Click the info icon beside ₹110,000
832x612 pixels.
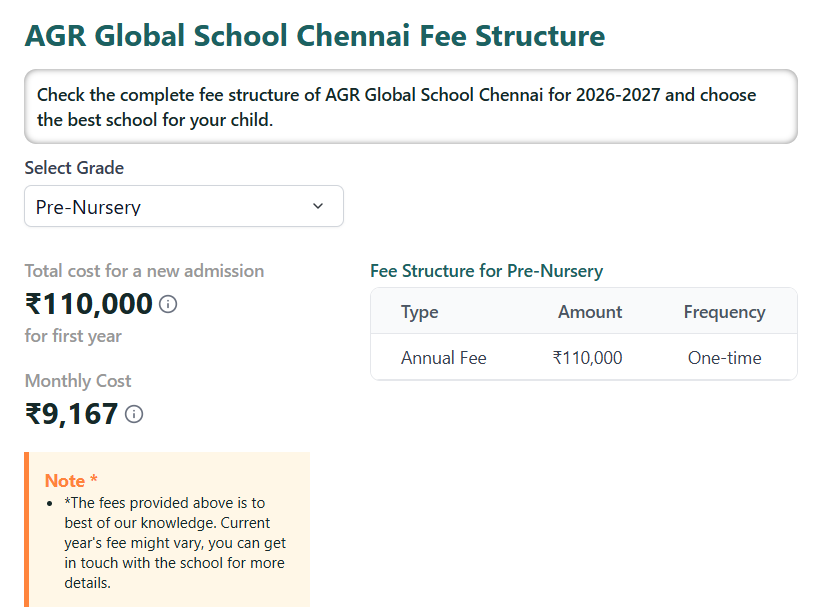(x=168, y=304)
